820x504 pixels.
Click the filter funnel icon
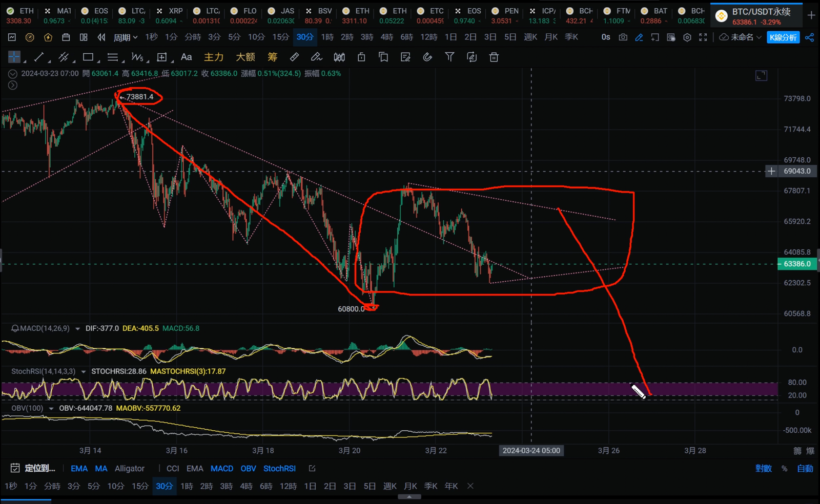[x=449, y=57]
